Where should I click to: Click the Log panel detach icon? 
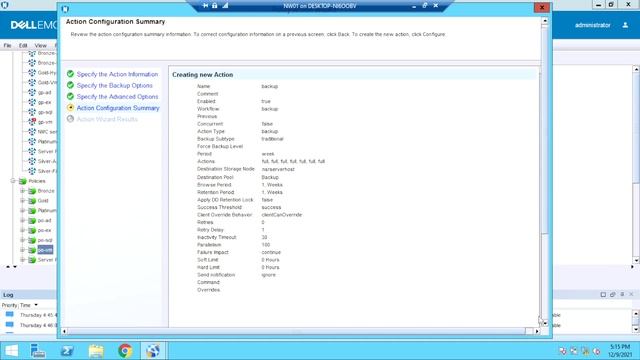coord(612,294)
